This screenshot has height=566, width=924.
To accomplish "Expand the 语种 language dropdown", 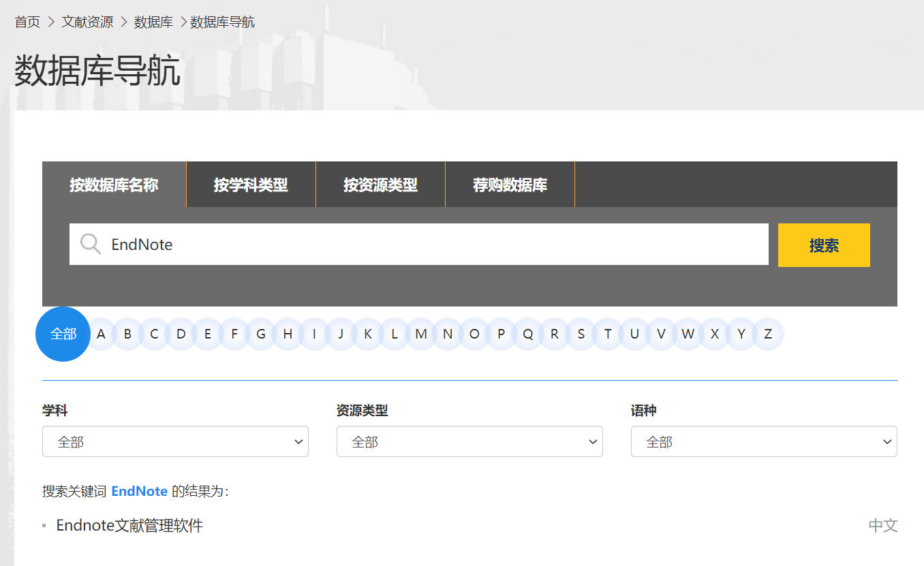I will (764, 441).
